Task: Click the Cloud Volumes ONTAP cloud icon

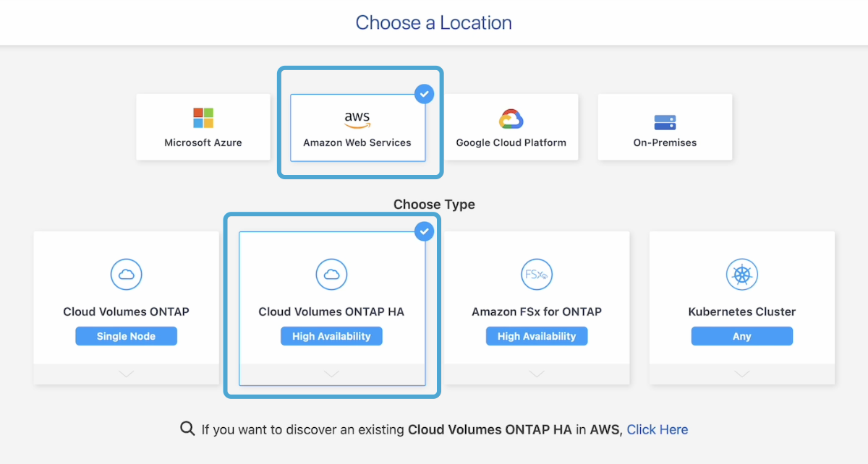Action: pyautogui.click(x=126, y=274)
